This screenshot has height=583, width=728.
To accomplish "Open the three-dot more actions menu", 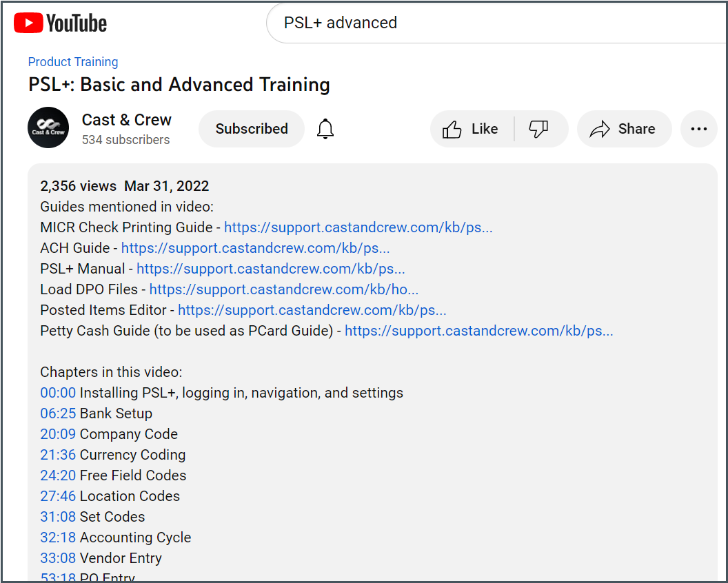I will point(699,129).
